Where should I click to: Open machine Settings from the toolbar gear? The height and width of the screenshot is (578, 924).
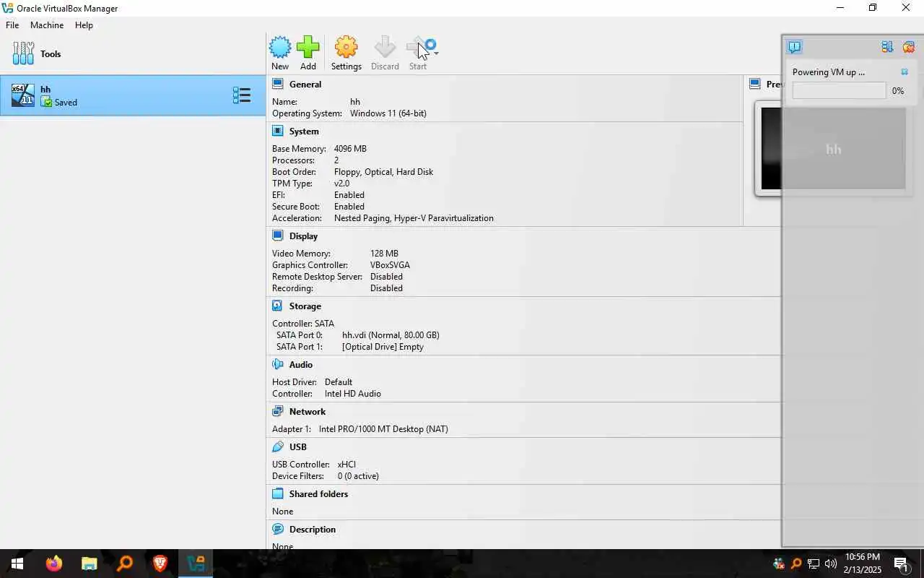pos(346,48)
